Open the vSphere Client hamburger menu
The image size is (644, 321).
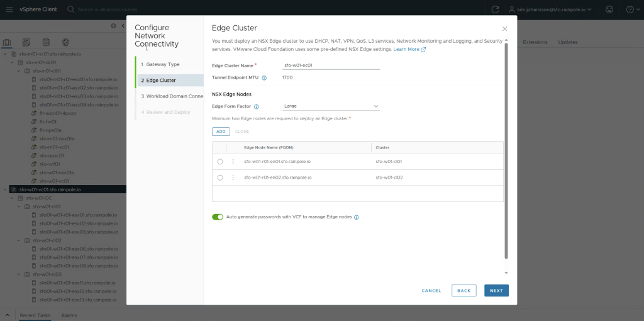pyautogui.click(x=9, y=9)
